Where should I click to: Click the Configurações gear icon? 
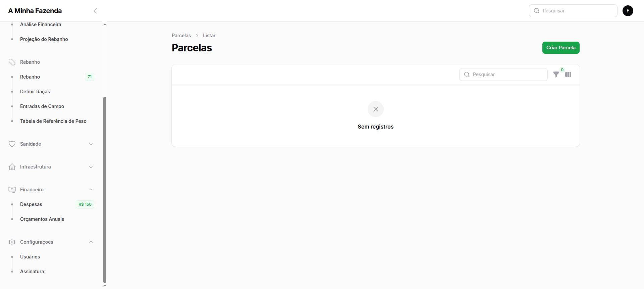tap(12, 242)
